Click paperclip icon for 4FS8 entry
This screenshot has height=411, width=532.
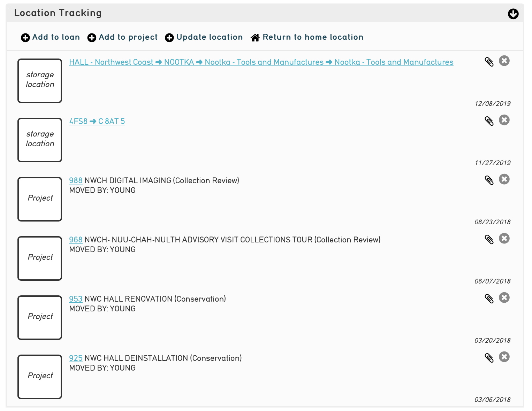(x=489, y=121)
